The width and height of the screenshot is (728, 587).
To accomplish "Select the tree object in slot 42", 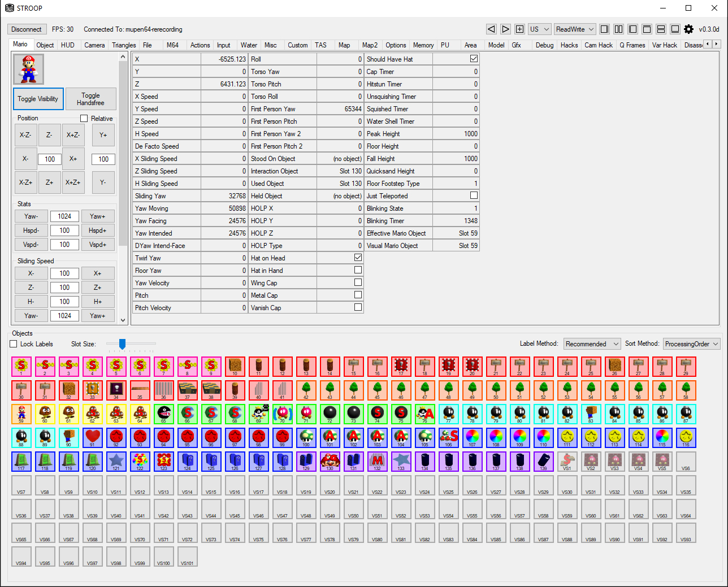I will point(306,390).
